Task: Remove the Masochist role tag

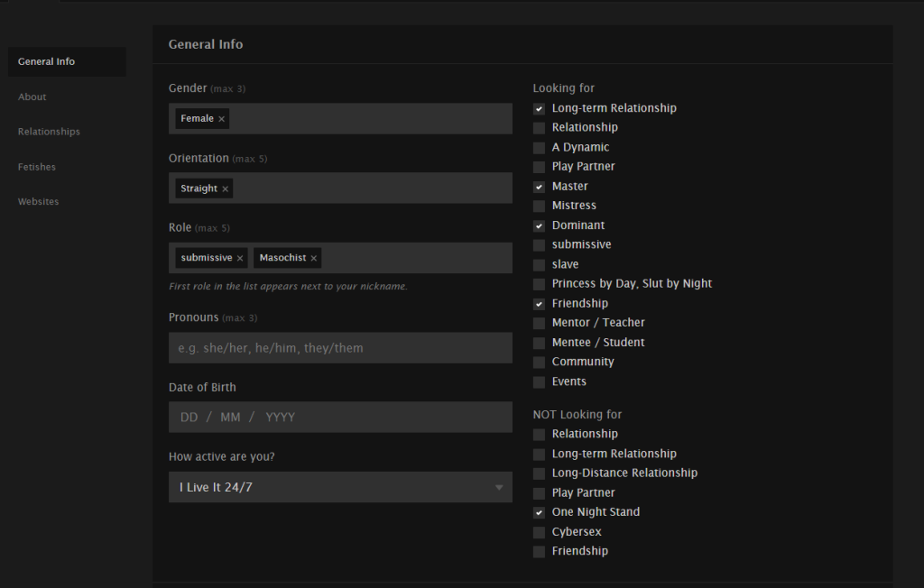Action: (x=314, y=259)
